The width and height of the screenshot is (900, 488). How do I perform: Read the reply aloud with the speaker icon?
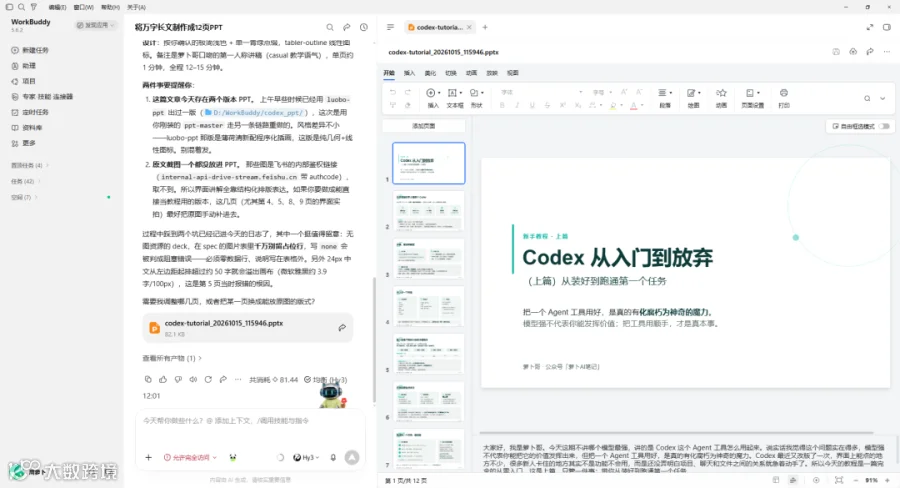click(193, 379)
